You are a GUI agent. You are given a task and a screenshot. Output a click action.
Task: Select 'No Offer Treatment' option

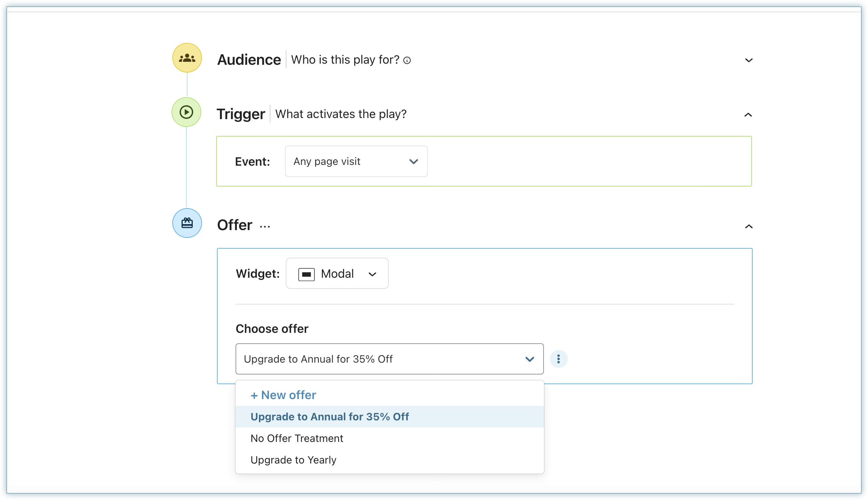pos(297,438)
